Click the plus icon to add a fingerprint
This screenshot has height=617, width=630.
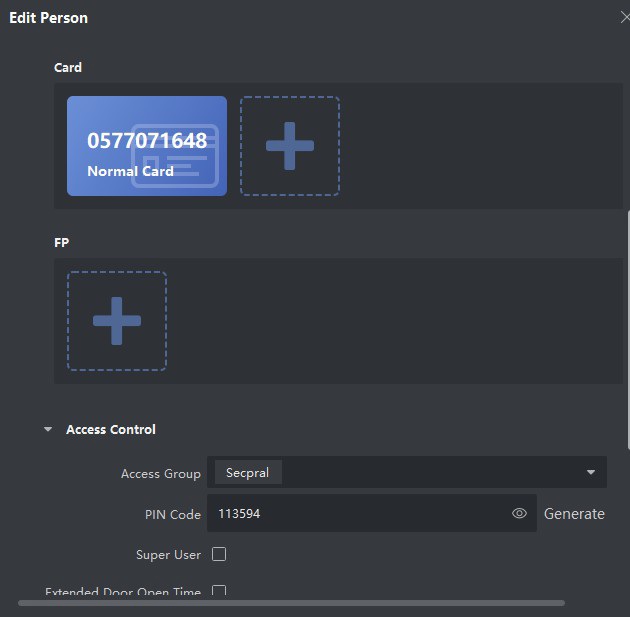tap(117, 321)
